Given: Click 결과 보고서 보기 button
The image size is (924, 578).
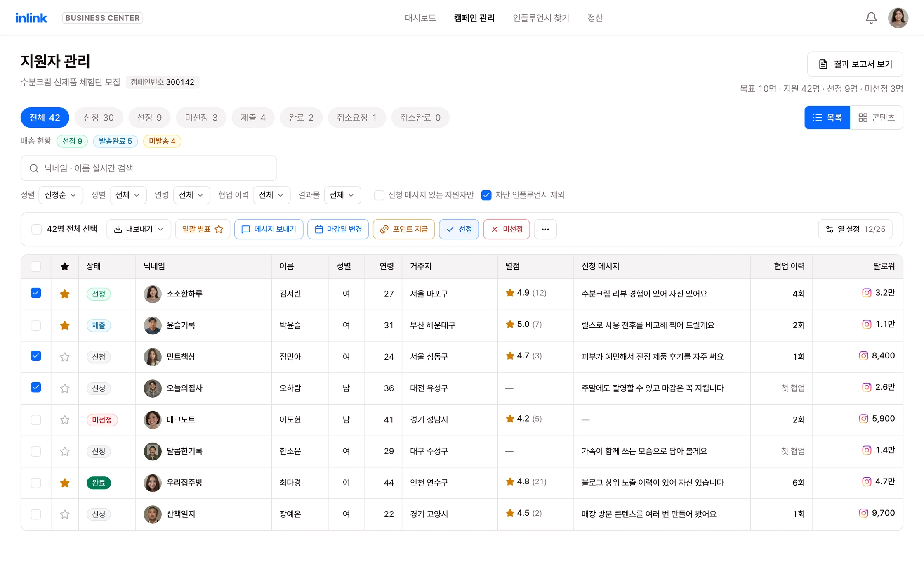Looking at the screenshot, I should click(x=855, y=64).
